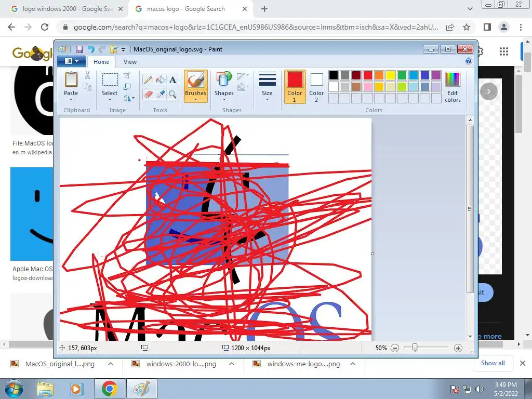Pick the green color swatch
This screenshot has height=399, width=532.
coord(402,75)
